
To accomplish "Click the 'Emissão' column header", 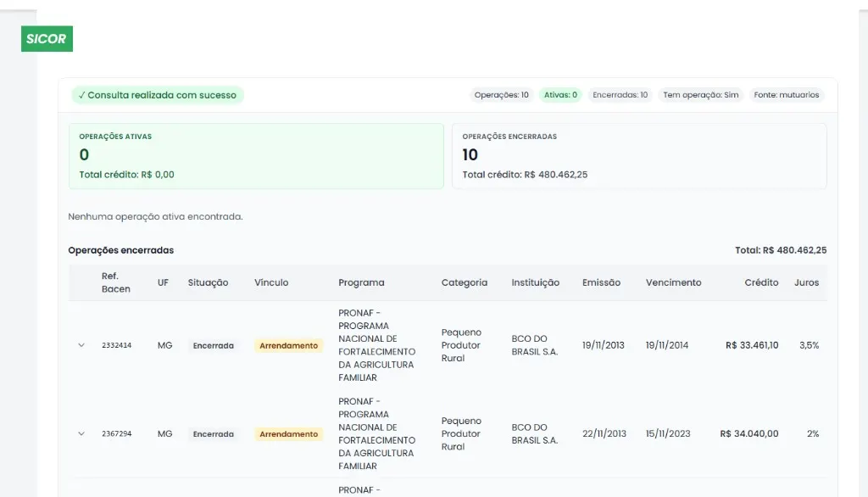I will [601, 282].
